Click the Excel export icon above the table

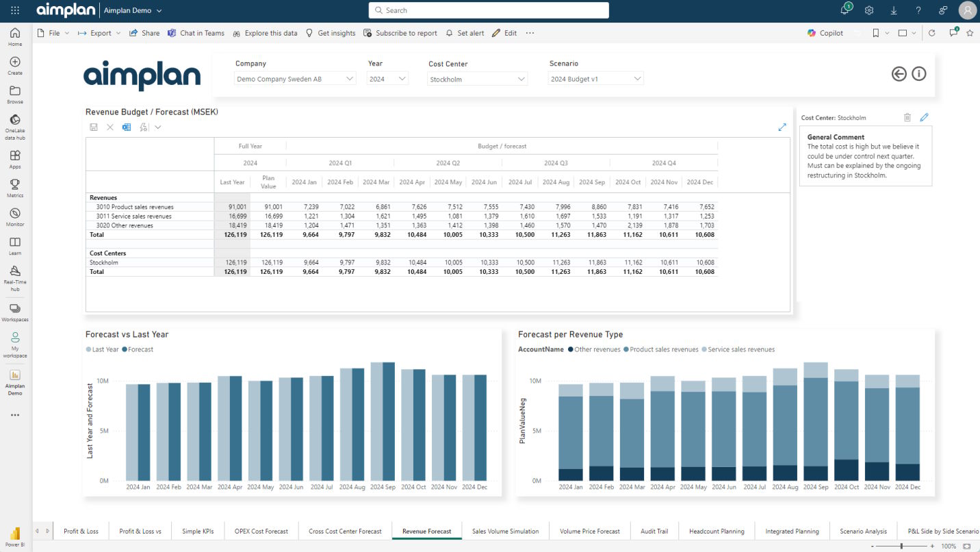(127, 127)
